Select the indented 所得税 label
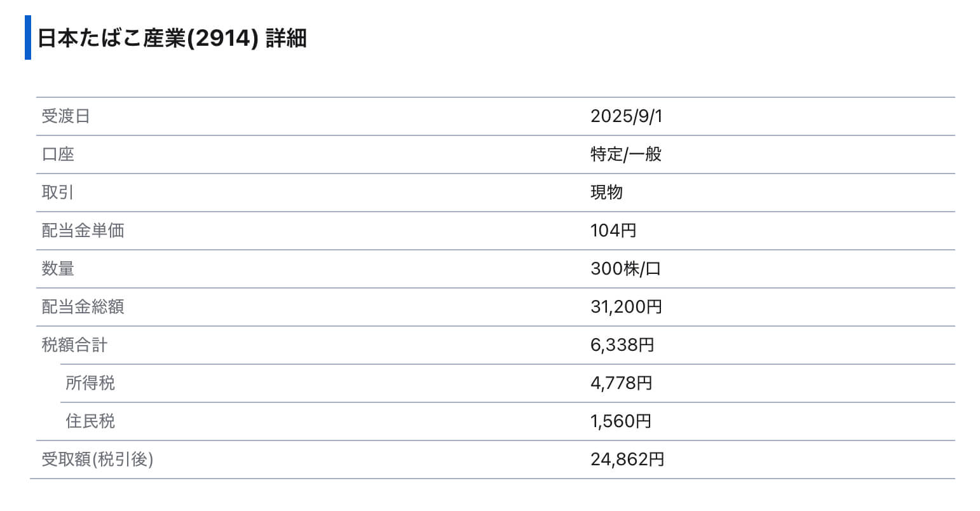 [x=90, y=383]
